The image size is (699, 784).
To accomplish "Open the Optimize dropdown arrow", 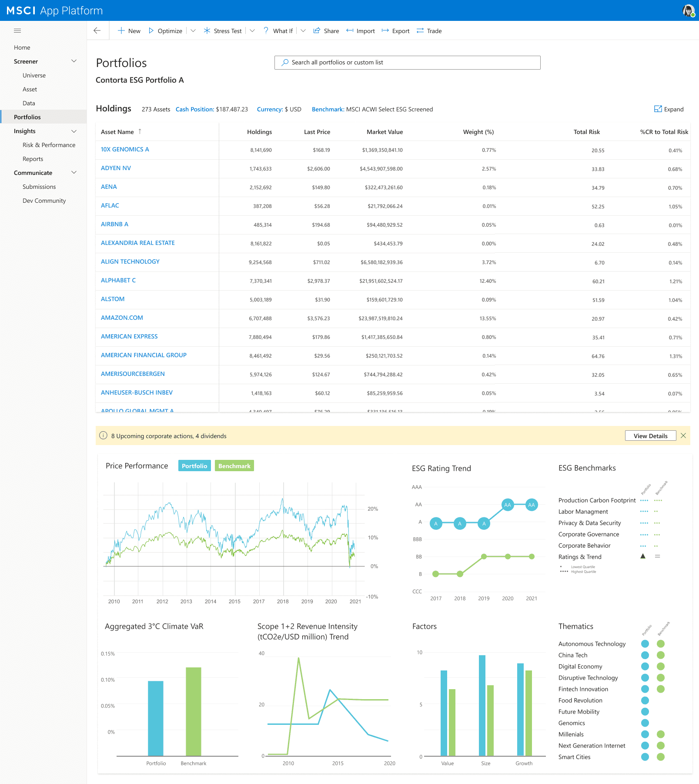I will [x=193, y=30].
